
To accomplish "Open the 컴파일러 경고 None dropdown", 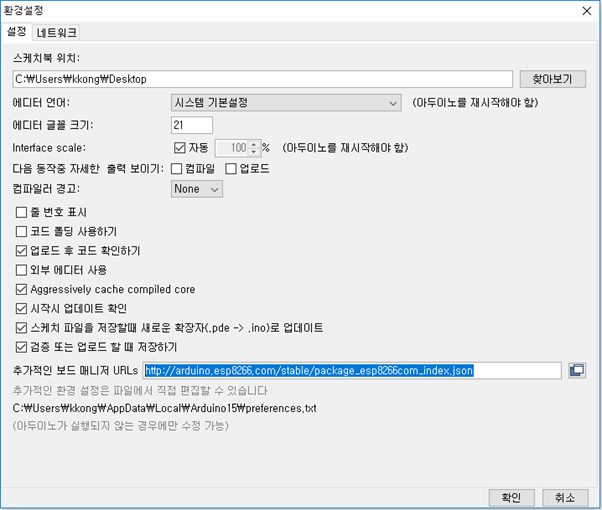I will tap(197, 189).
